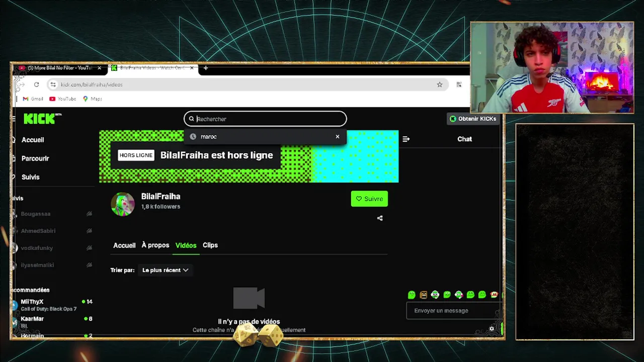
Task: Click the BilalFraiha channel name
Action: click(160, 197)
